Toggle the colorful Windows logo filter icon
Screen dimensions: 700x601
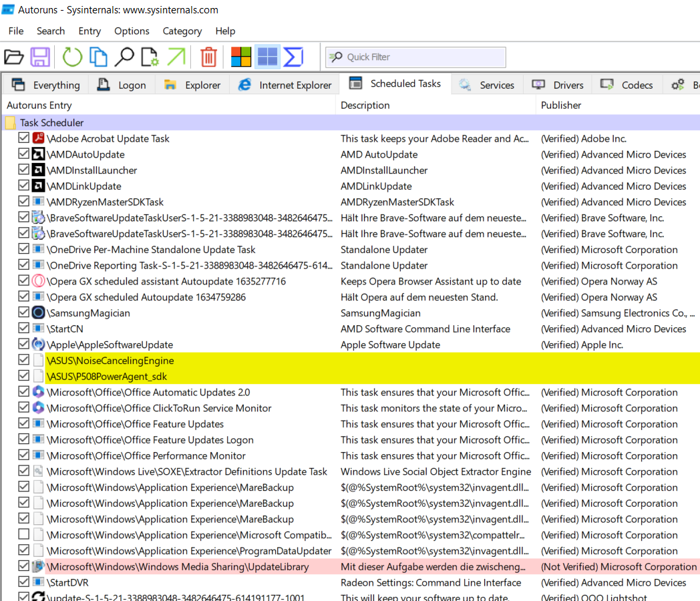point(241,57)
